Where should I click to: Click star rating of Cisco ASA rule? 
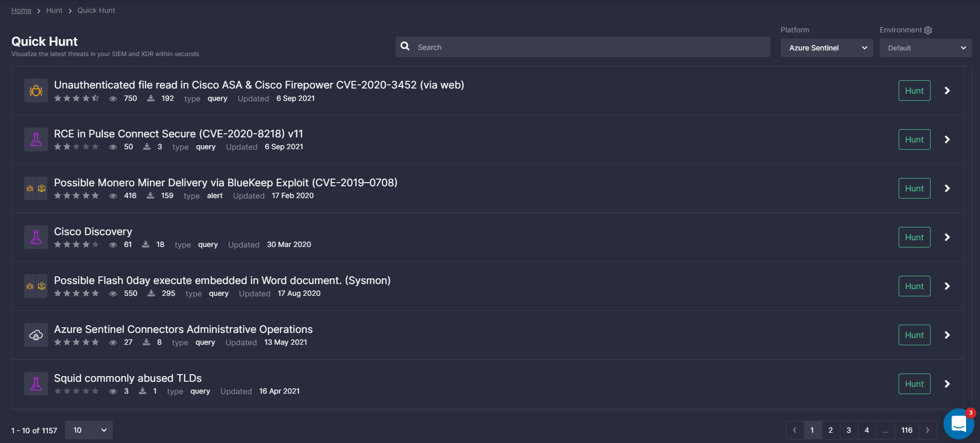(76, 98)
